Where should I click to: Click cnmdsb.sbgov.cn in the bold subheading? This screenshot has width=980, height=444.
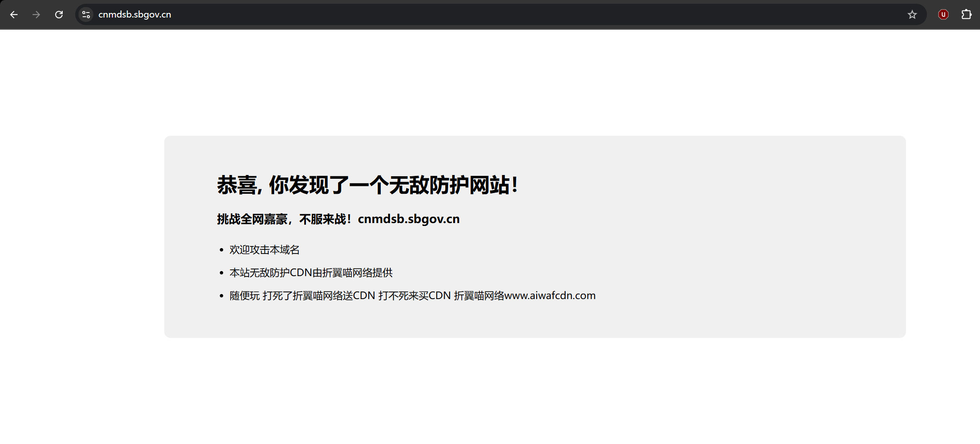coord(408,219)
